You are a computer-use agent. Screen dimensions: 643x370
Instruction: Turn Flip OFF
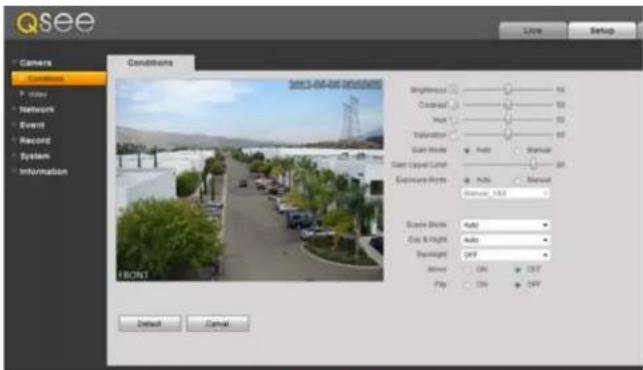[518, 285]
